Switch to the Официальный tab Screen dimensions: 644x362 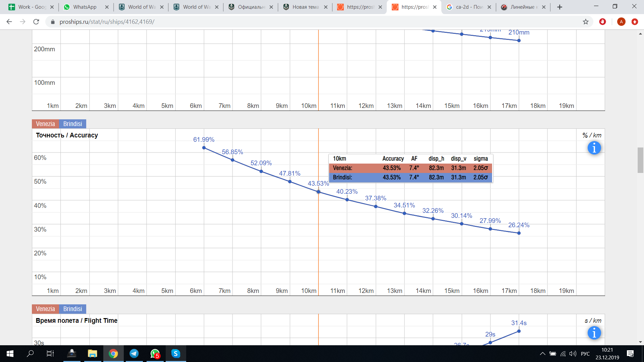pos(251,7)
